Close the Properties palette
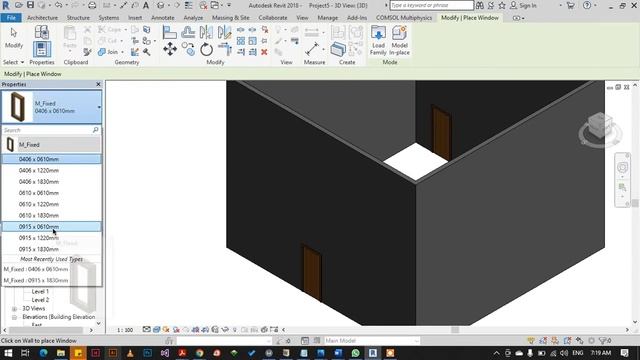This screenshot has height=360, width=640. click(98, 84)
